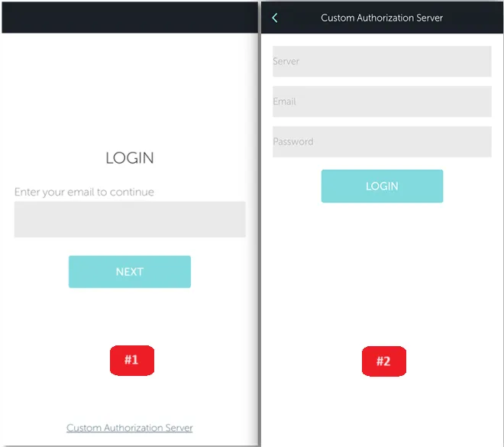This screenshot has width=504, height=447.
Task: Go back using the header chevron arrow
Action: pos(275,18)
